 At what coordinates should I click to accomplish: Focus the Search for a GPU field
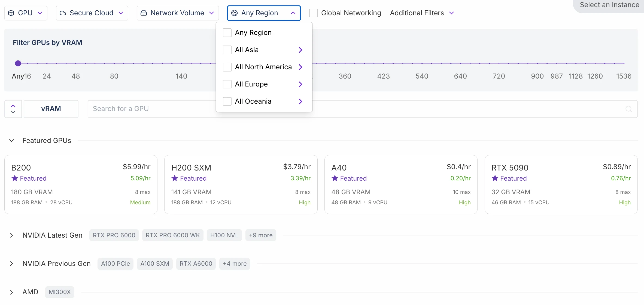point(363,109)
